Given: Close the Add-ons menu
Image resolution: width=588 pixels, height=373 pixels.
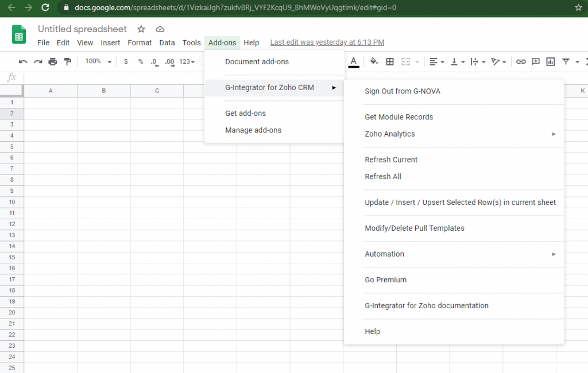Looking at the screenshot, I should [x=222, y=42].
